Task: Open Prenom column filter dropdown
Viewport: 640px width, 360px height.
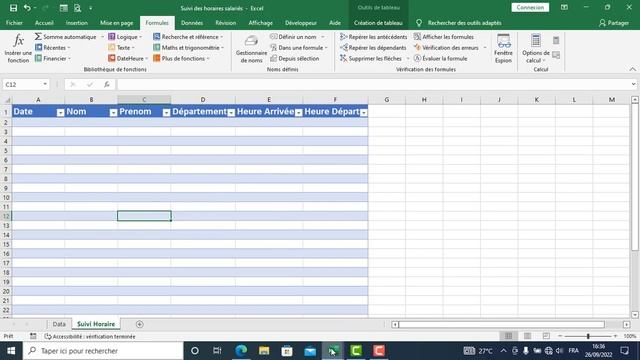Action: point(166,113)
